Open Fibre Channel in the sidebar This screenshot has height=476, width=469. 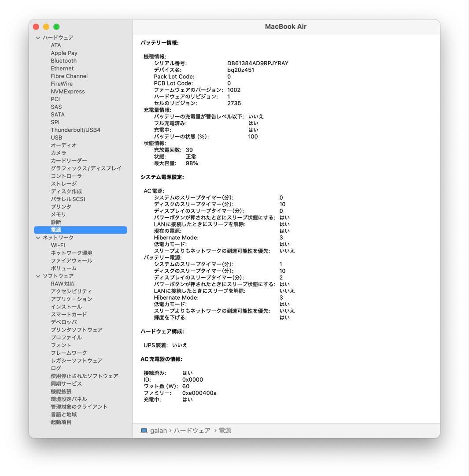click(x=69, y=76)
